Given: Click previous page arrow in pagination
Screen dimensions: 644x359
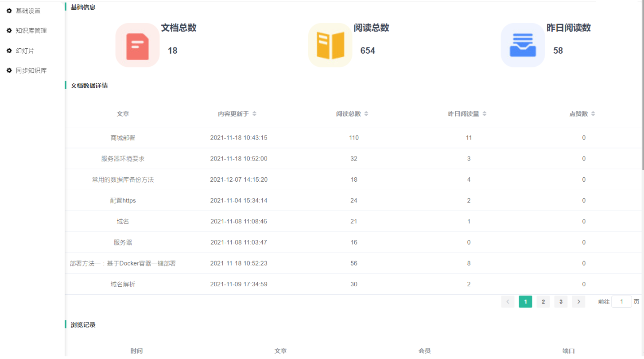Looking at the screenshot, I should tap(508, 302).
